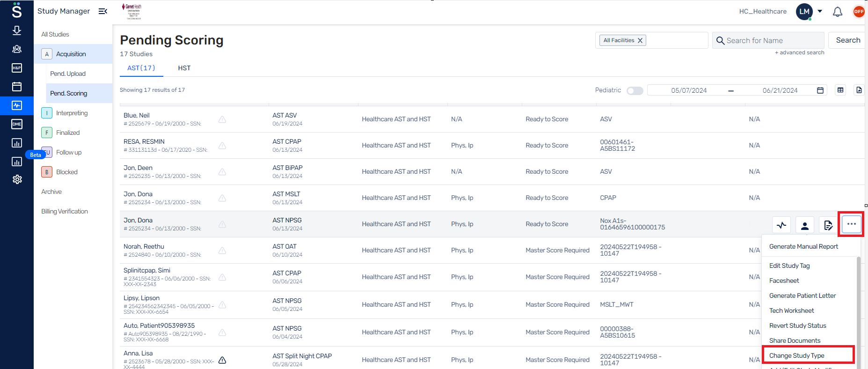This screenshot has width=868, height=369.
Task: Open the scoring waveform icon for Jon, Dona NPSG
Action: (781, 225)
